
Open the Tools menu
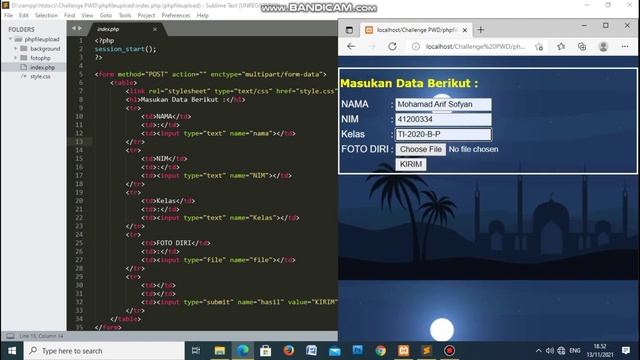tap(125, 15)
